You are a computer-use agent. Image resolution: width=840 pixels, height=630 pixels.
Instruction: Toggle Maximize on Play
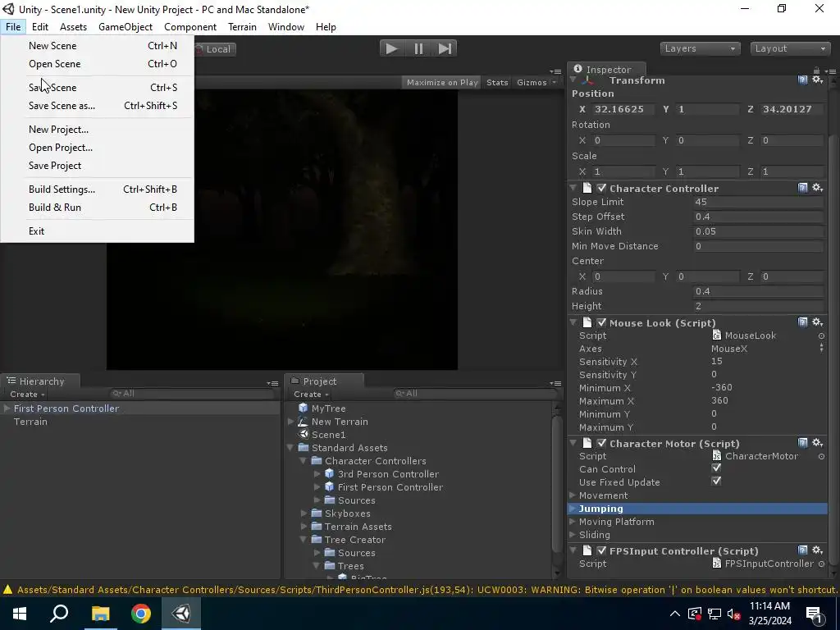442,83
